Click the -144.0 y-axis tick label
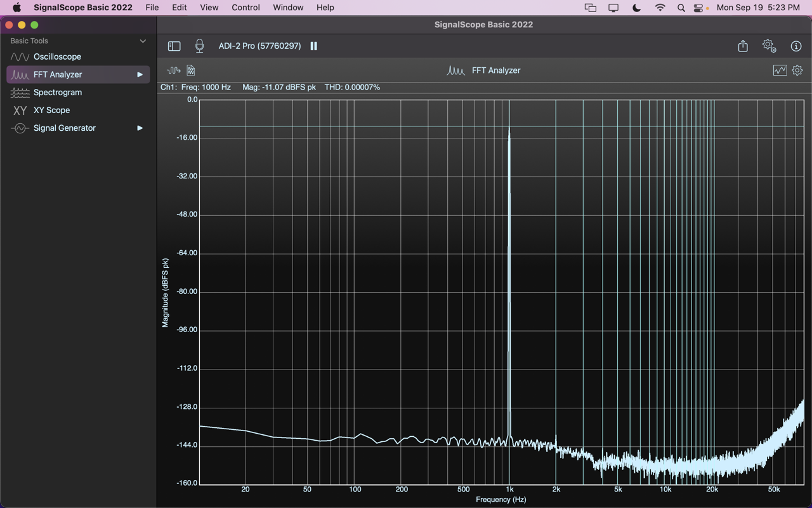The width and height of the screenshot is (812, 508). (187, 446)
